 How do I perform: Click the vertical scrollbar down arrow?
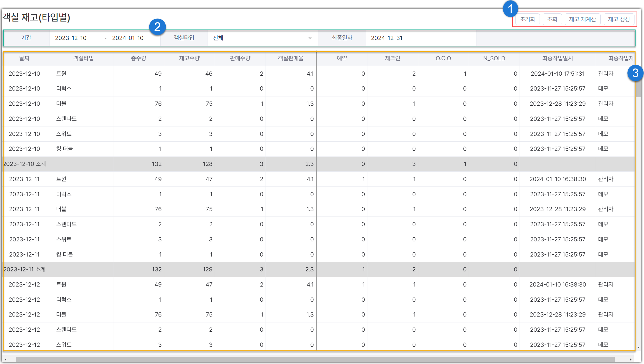638,348
